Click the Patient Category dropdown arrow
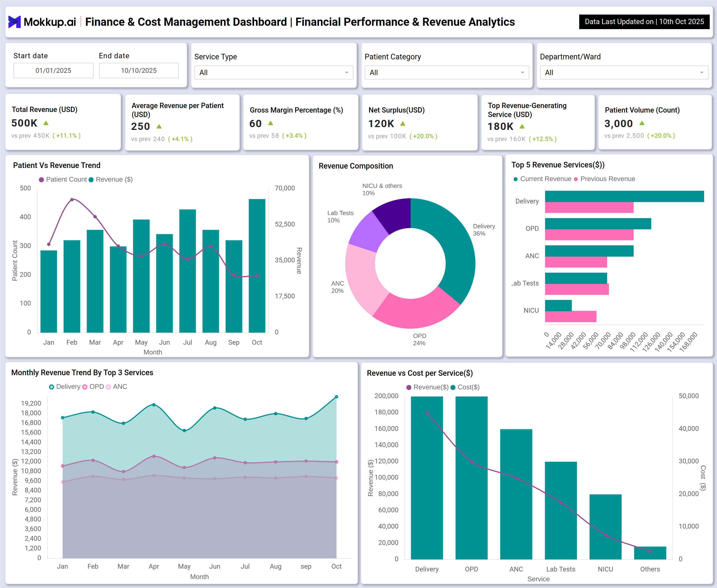Screen dimensions: 717x588 [x=523, y=73]
